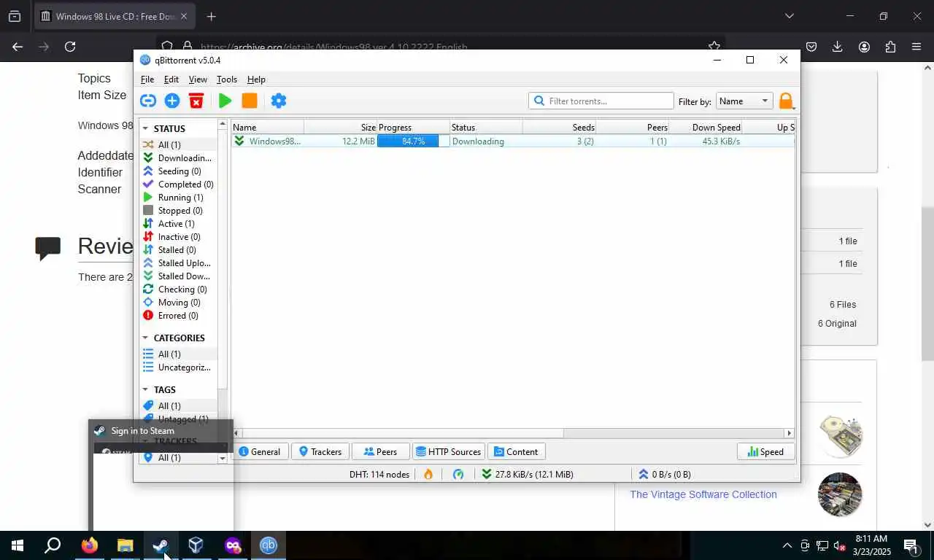This screenshot has width=934, height=560.
Task: Click the Speed button
Action: pyautogui.click(x=765, y=451)
